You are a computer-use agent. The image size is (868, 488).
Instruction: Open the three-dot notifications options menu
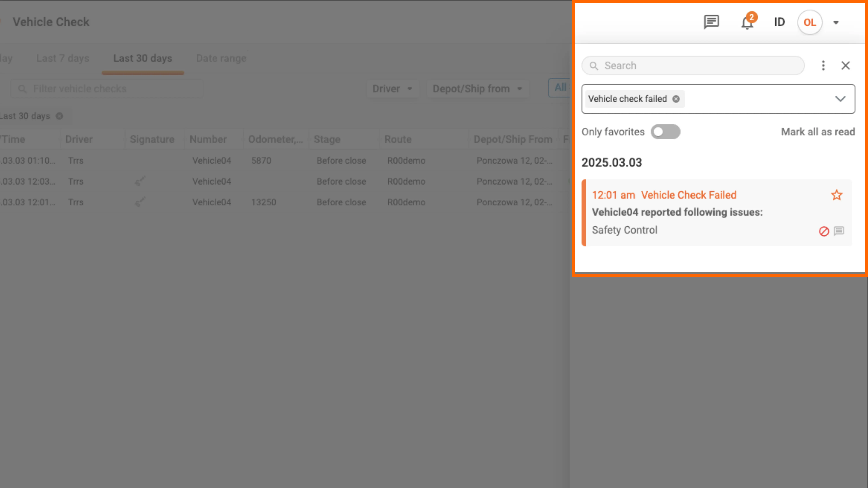click(823, 65)
